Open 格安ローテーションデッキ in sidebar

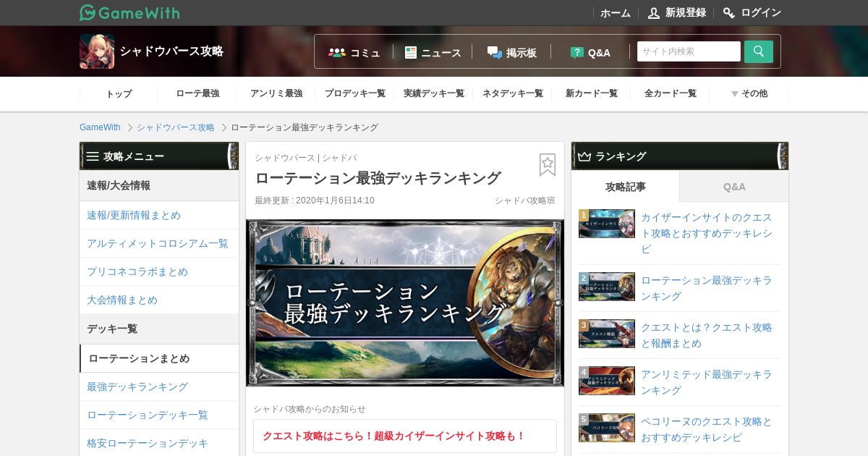tap(159, 443)
